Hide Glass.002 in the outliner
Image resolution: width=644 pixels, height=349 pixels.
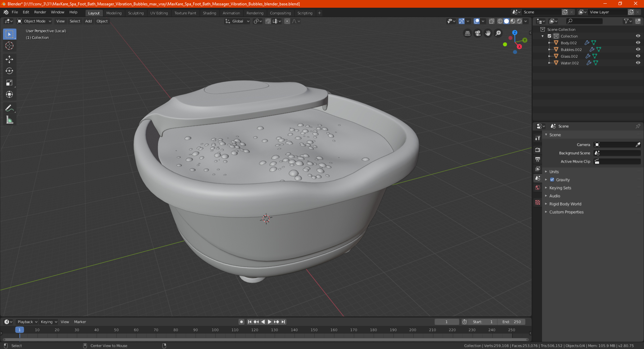click(x=638, y=56)
